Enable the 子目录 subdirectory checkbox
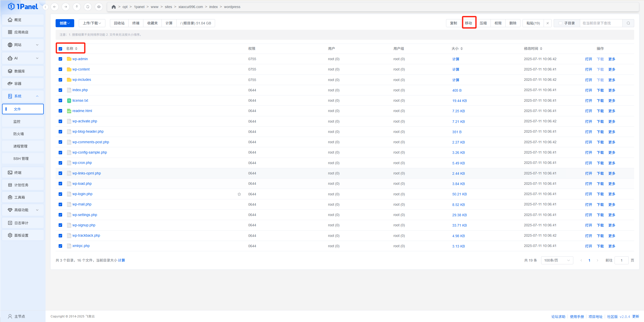 560,23
